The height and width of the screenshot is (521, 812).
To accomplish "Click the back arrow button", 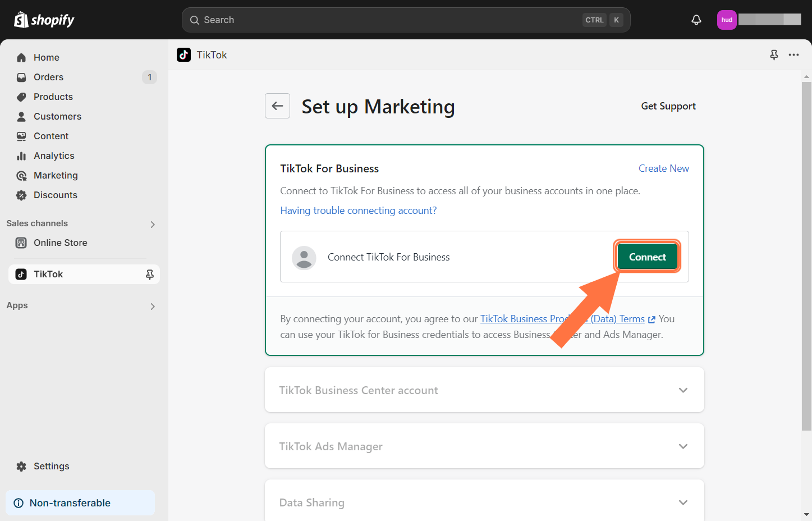I will tap(277, 106).
